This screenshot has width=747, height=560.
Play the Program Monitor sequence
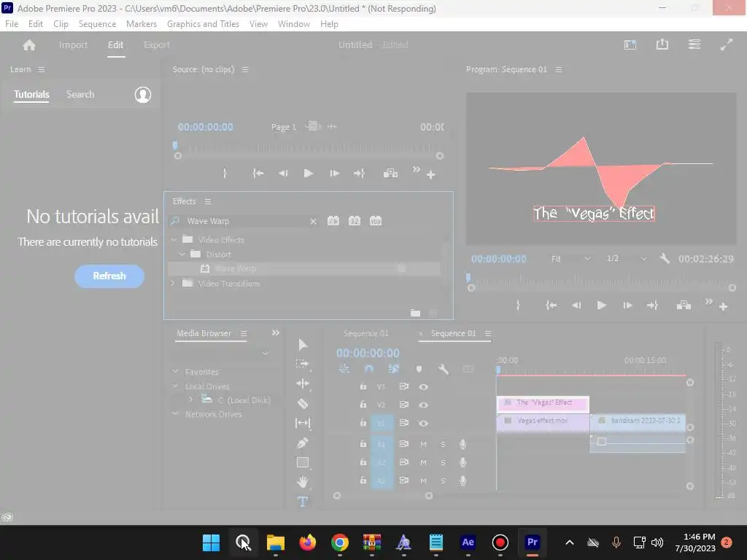pyautogui.click(x=601, y=306)
